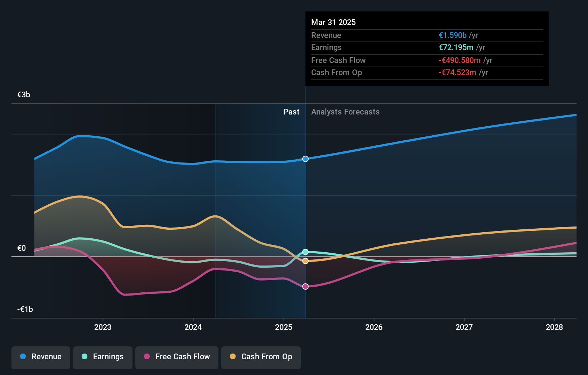Click the Past section label
This screenshot has height=375, width=588.
point(291,112)
